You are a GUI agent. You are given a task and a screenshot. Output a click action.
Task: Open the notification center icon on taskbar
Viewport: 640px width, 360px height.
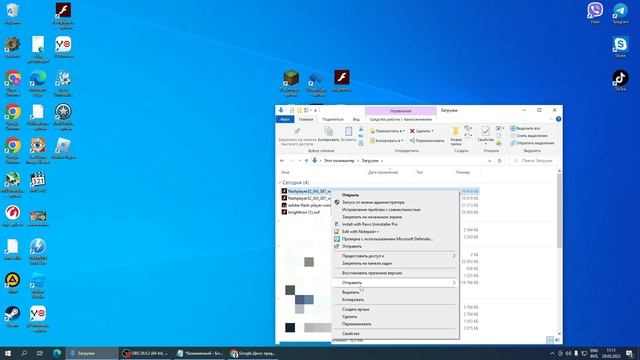pos(630,353)
